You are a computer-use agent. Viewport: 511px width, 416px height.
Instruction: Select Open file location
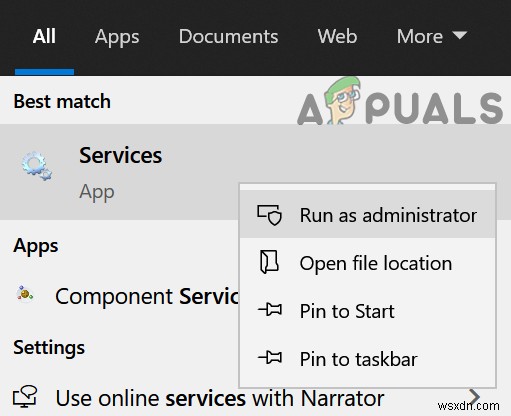click(x=368, y=263)
